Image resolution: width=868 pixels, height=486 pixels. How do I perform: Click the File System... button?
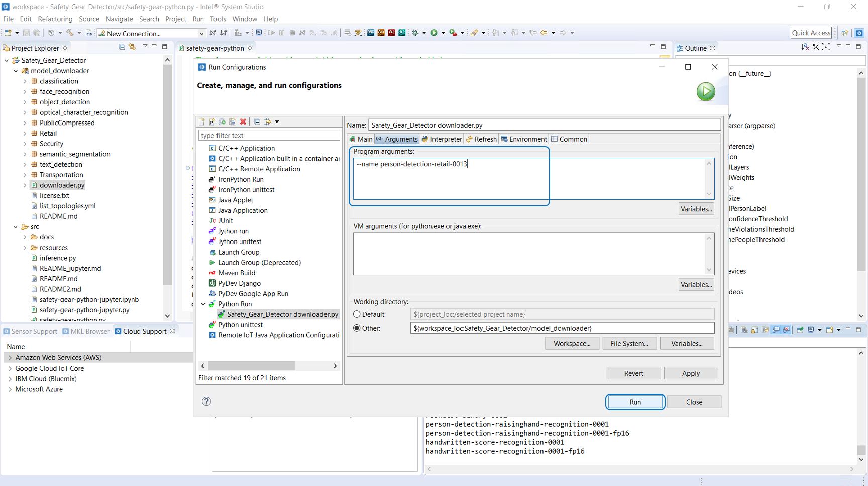629,344
